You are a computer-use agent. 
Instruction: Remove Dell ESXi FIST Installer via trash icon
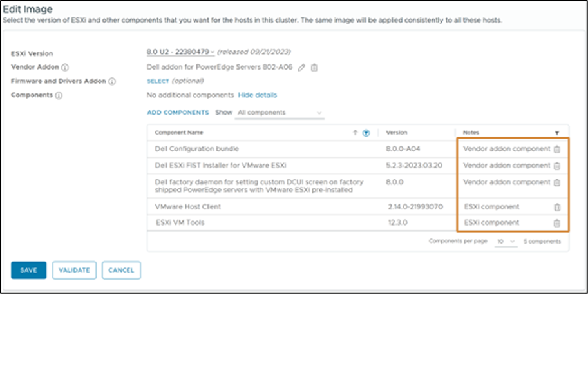coord(557,166)
